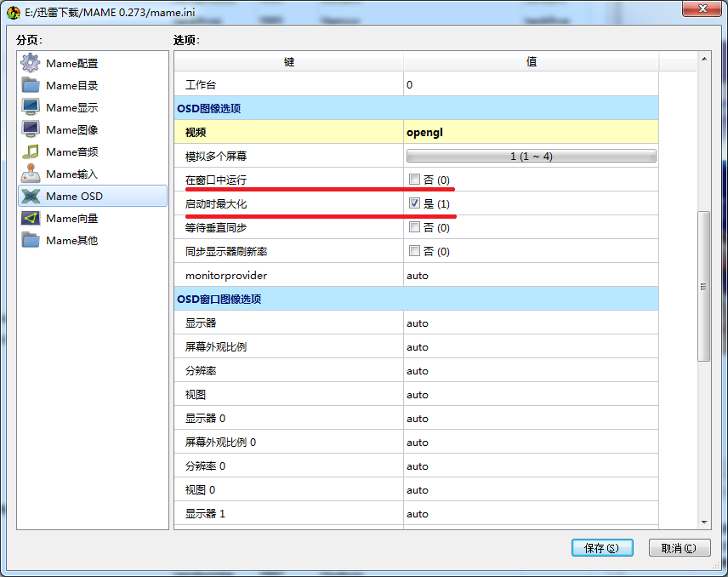Open the 视频 opengl value dropdown

(531, 133)
